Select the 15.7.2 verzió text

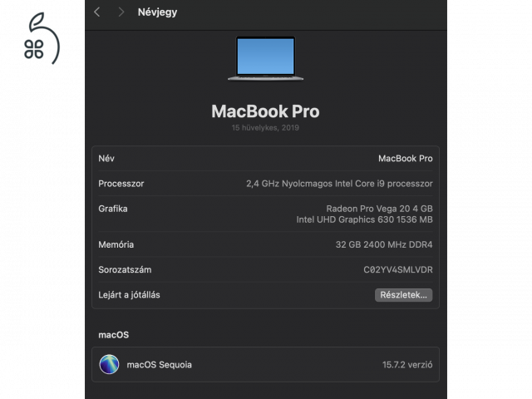click(407, 365)
